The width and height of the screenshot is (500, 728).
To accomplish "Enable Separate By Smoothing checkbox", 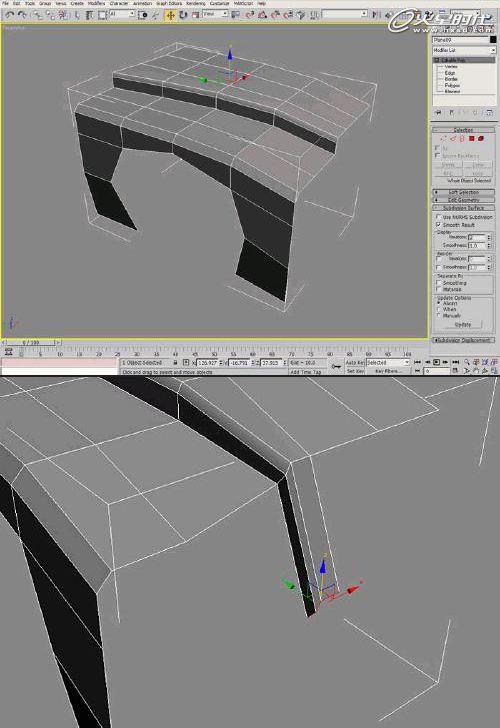I will 439,282.
